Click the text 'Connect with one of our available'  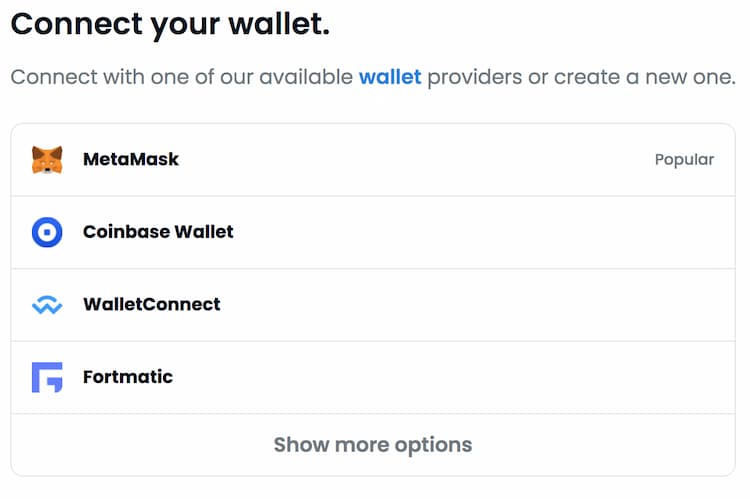click(181, 77)
